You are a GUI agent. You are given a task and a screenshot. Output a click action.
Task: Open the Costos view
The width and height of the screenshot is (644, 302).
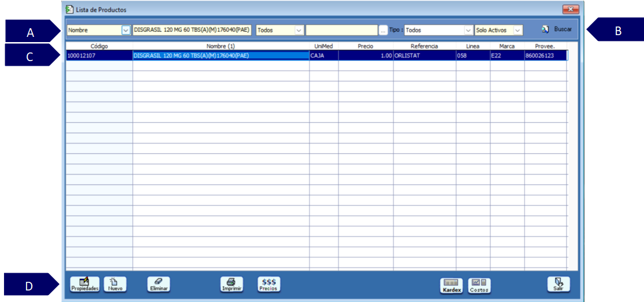pyautogui.click(x=480, y=286)
